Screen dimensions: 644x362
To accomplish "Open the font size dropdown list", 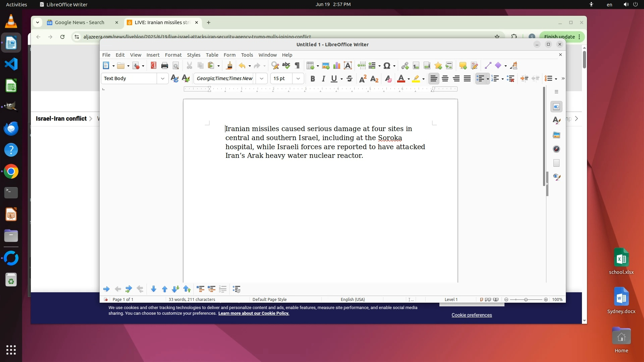I will tap(298, 79).
